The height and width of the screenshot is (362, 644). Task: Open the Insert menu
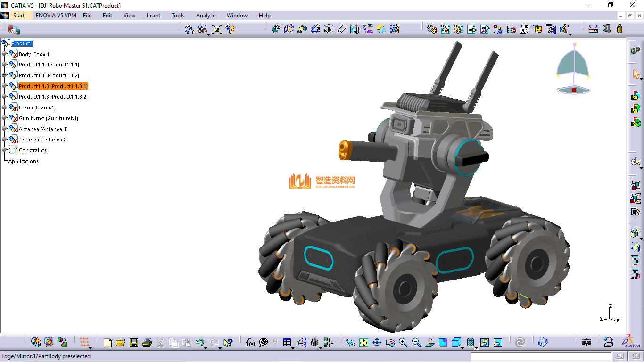pyautogui.click(x=153, y=16)
